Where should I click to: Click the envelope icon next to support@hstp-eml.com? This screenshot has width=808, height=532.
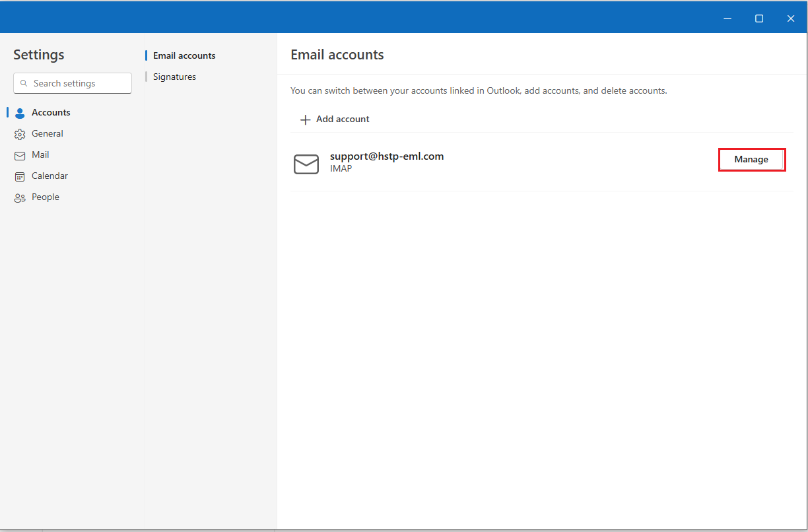click(x=306, y=164)
